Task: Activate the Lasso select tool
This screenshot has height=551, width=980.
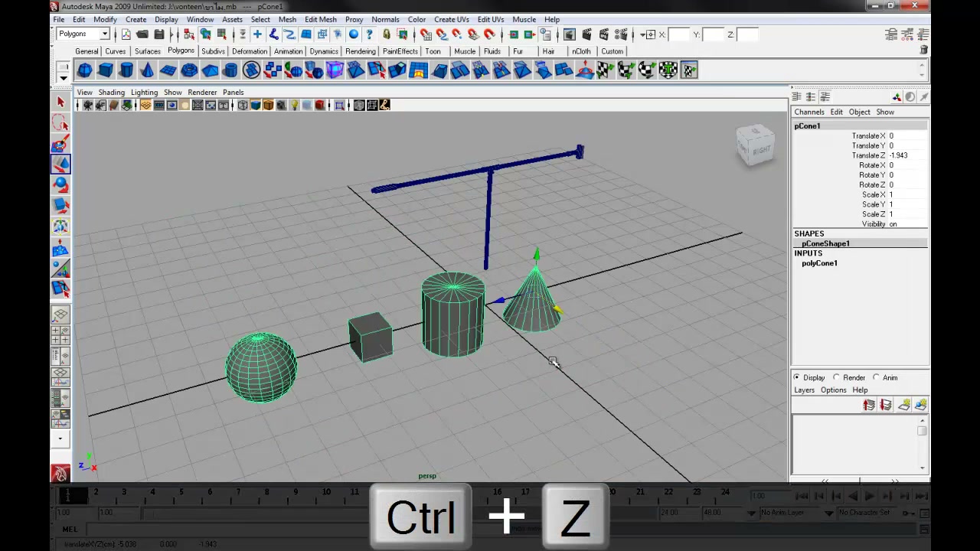Action: [x=60, y=123]
